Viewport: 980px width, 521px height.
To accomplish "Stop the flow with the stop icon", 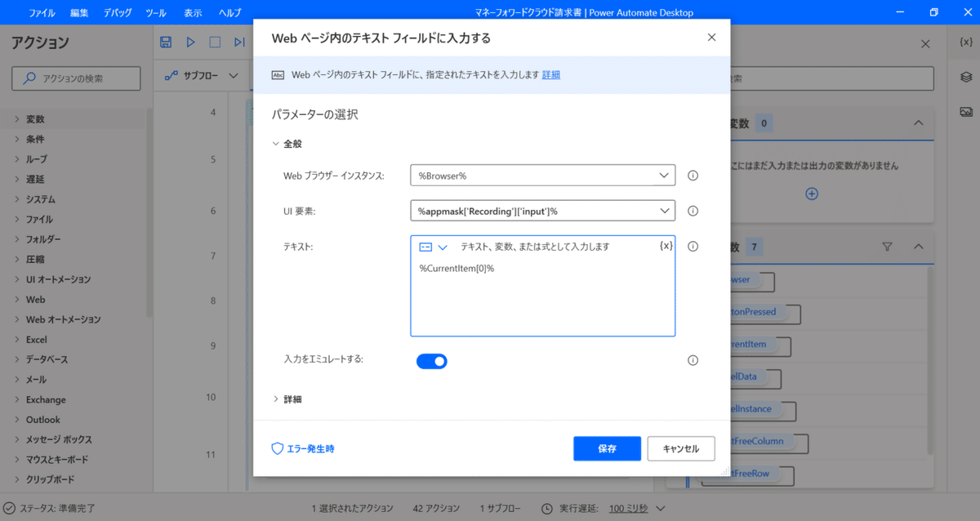I will [x=215, y=42].
